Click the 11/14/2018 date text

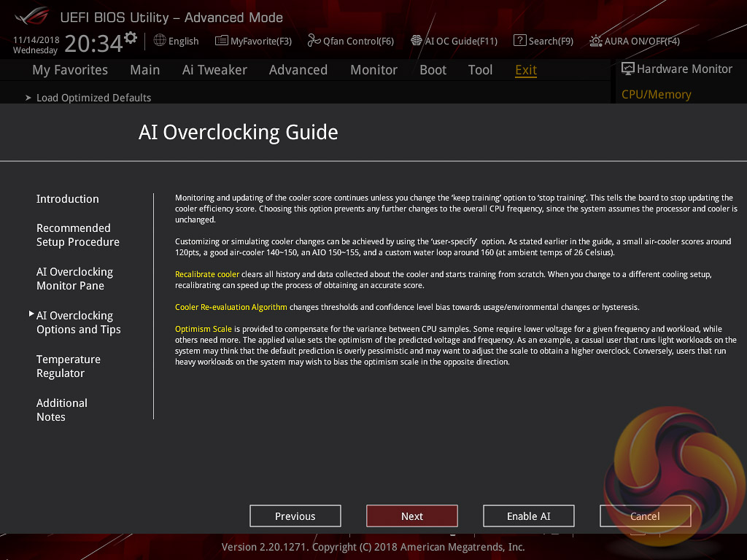click(x=36, y=40)
